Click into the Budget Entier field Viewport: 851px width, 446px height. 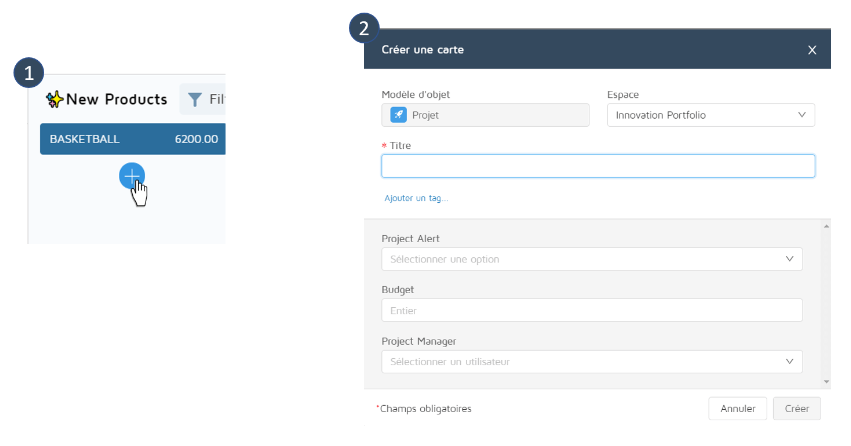coord(591,310)
